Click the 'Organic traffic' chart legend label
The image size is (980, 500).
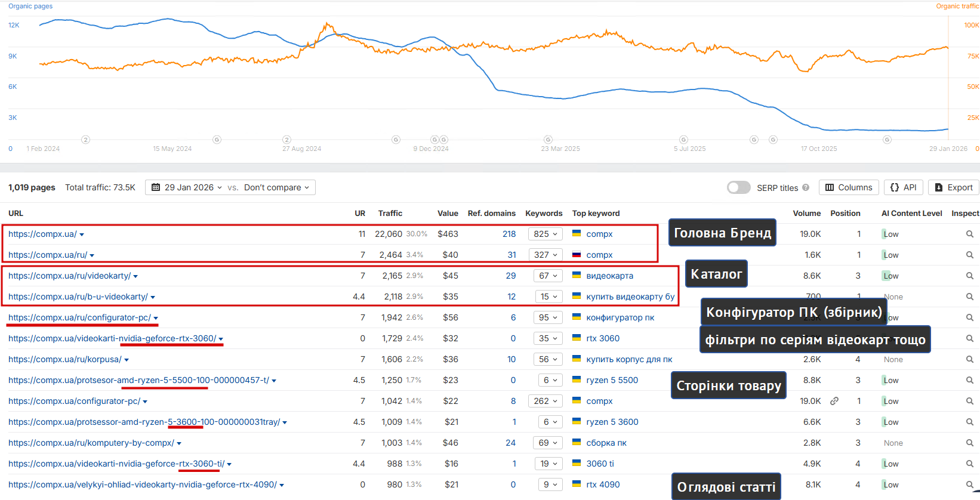tap(957, 6)
